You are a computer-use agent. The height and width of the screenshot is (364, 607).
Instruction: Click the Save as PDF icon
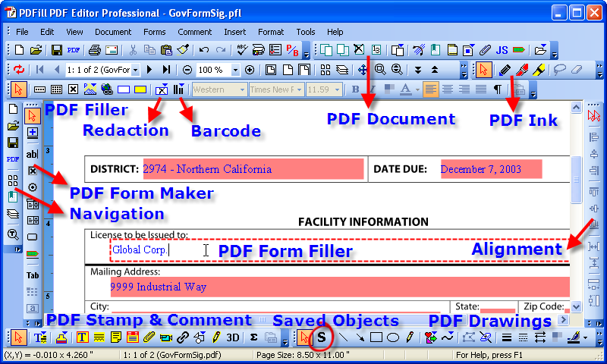(x=73, y=50)
